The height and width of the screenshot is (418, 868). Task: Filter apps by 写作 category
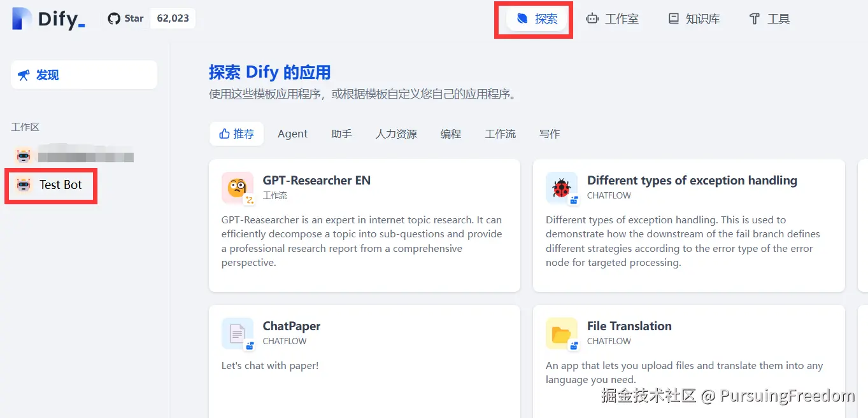pos(550,134)
